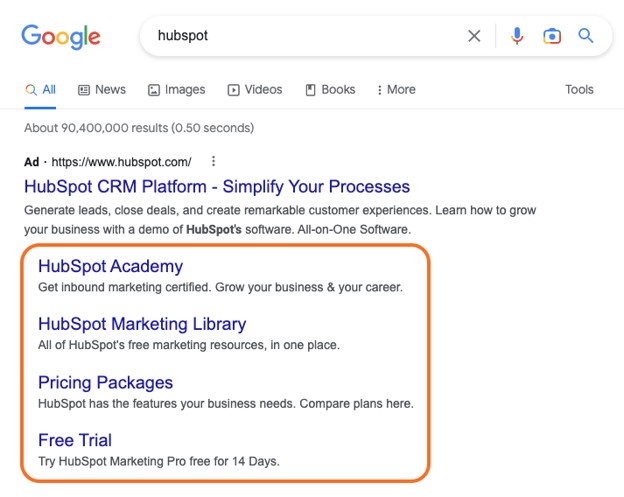Select the All results tab
The width and height of the screenshot is (624, 497).
coord(40,90)
